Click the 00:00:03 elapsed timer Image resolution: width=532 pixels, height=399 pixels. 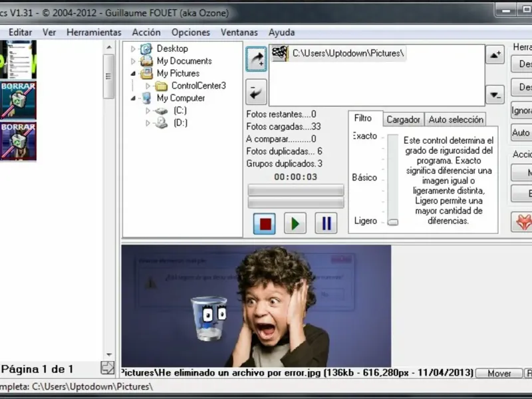[x=295, y=177]
